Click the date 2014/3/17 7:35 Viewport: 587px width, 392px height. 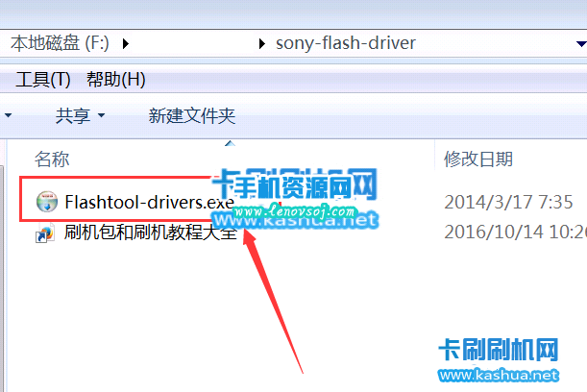coord(508,202)
